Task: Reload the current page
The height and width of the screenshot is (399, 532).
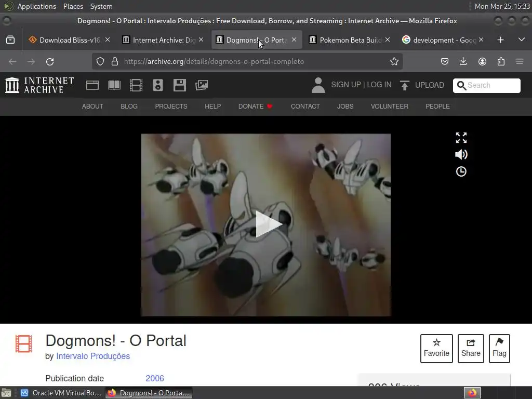Action: 50,61
